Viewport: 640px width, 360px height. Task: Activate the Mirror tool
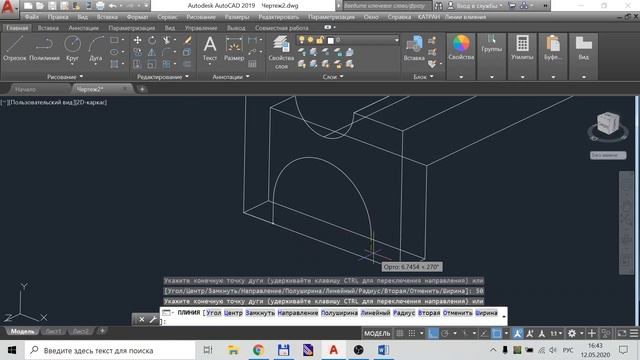152,52
